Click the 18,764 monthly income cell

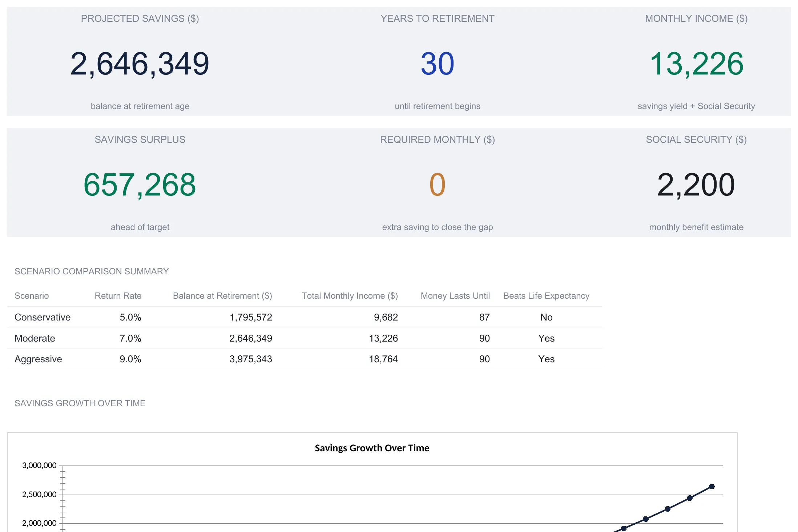(x=383, y=359)
